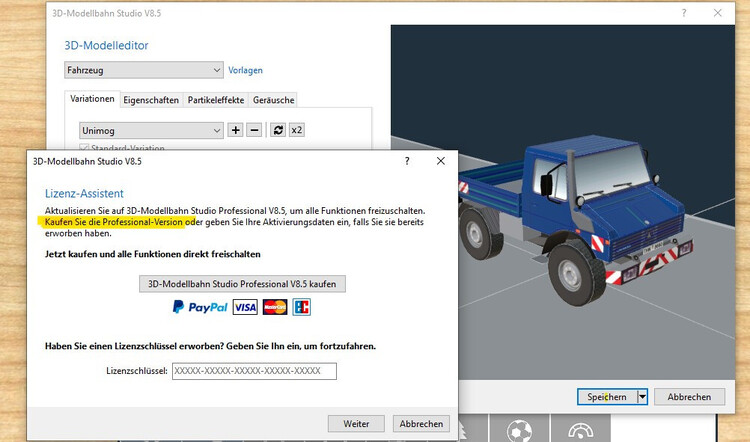Click the speedometer gauge icon at bottom
The image size is (750, 442).
[x=581, y=430]
